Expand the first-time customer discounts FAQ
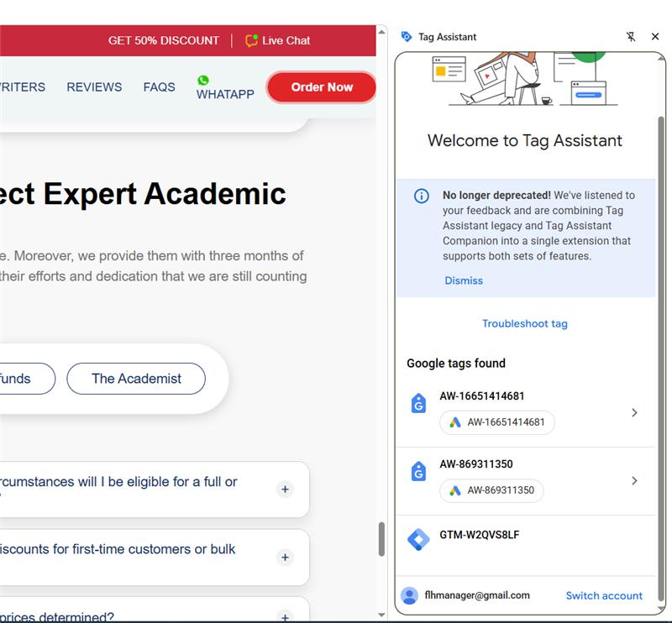 [x=285, y=558]
